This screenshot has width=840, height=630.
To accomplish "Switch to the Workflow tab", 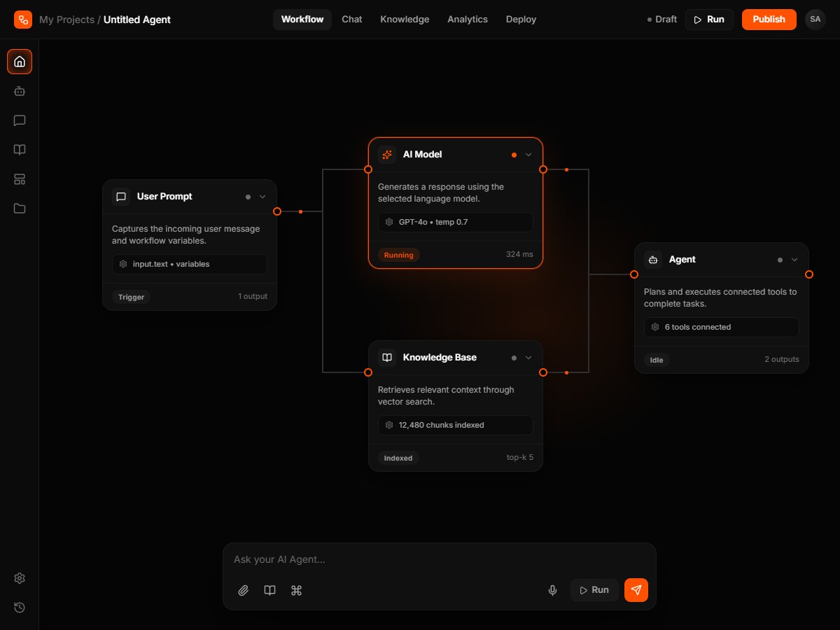I will click(x=302, y=20).
